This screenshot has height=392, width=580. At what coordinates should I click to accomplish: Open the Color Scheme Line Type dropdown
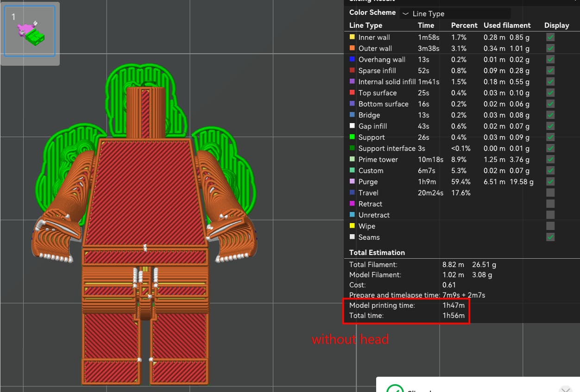click(455, 13)
